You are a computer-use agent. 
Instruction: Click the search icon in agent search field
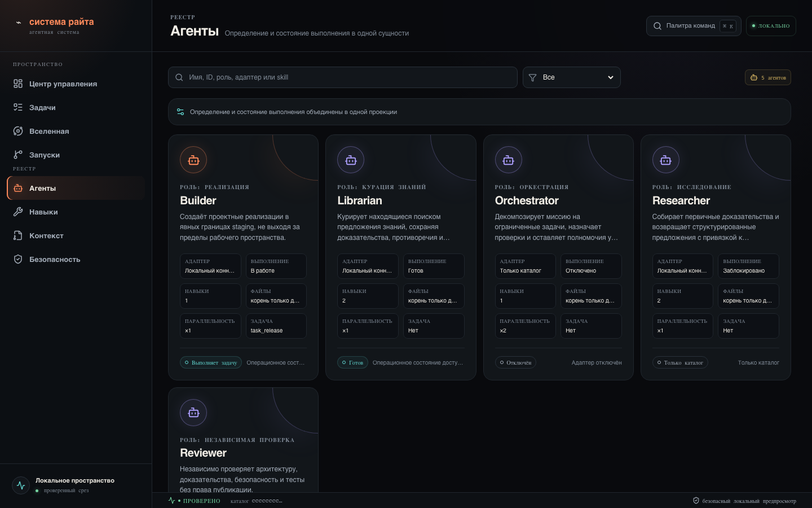pyautogui.click(x=179, y=77)
